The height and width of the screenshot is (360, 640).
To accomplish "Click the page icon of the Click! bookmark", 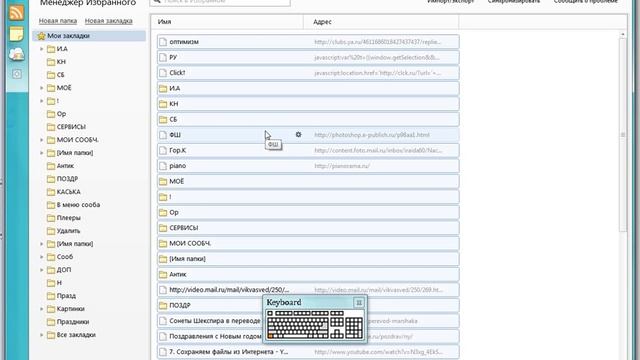I will coord(163,73).
